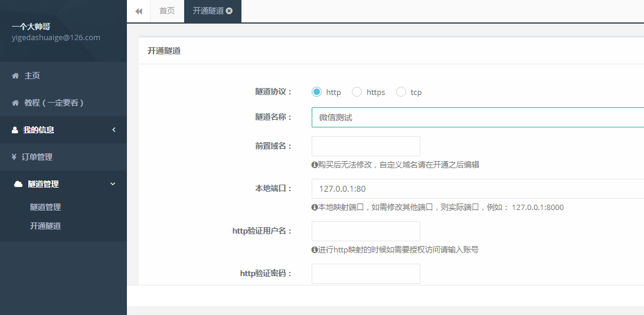The width and height of the screenshot is (644, 315).
Task: Click the yigedashuaige@126.com account email
Action: click(x=56, y=38)
